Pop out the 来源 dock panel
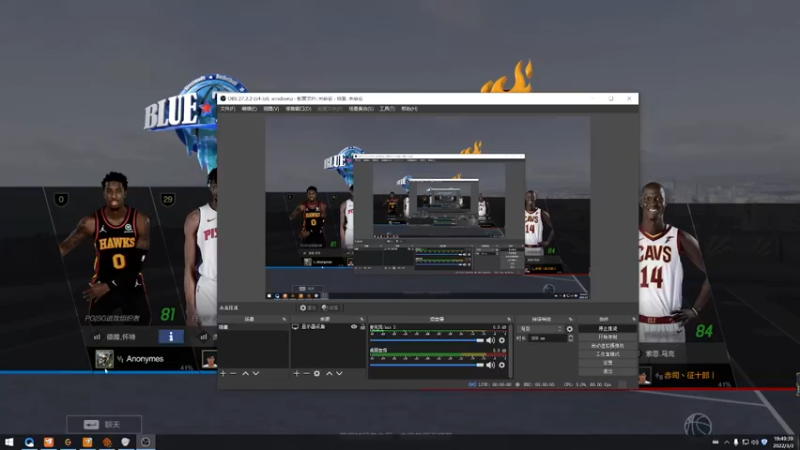This screenshot has height=450, width=800. tap(362, 319)
